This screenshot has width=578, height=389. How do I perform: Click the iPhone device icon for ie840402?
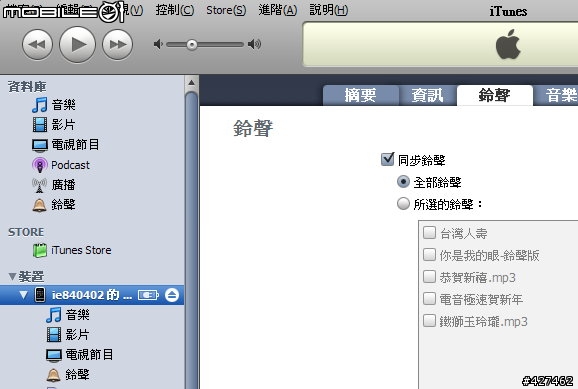click(x=40, y=295)
